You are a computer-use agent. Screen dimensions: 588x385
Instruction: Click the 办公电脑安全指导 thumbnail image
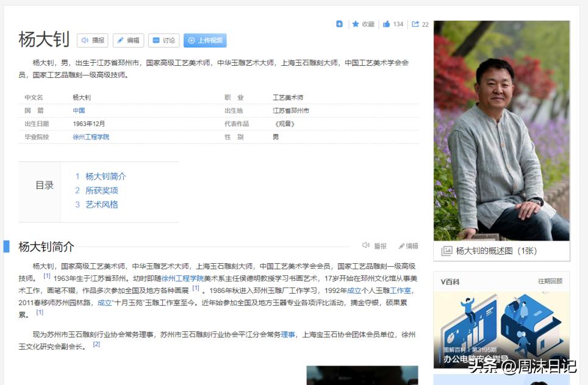tap(501, 332)
